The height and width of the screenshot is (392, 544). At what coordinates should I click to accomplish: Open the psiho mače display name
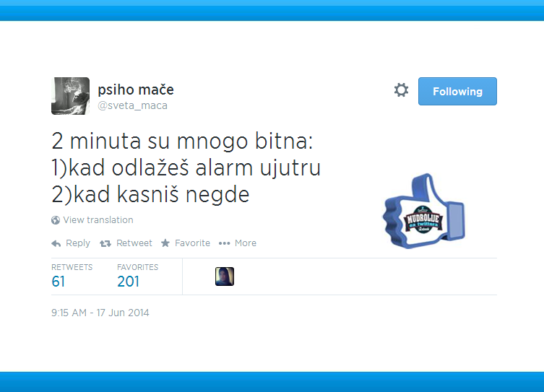point(136,90)
